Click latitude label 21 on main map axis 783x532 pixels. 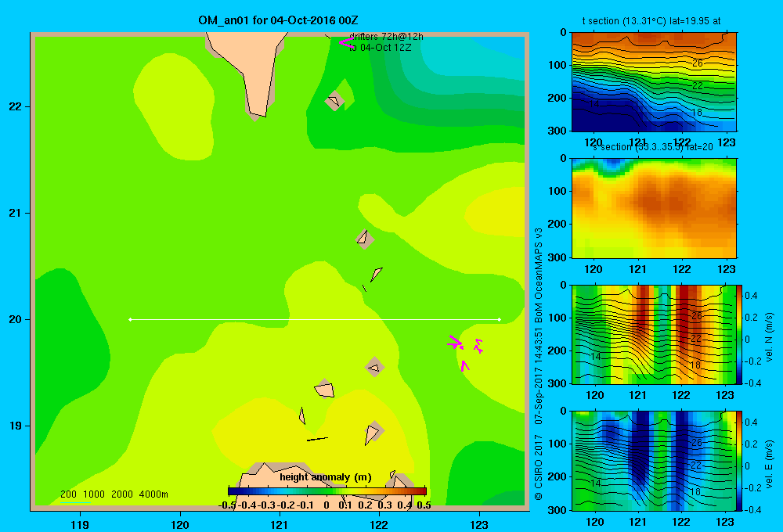[16, 213]
